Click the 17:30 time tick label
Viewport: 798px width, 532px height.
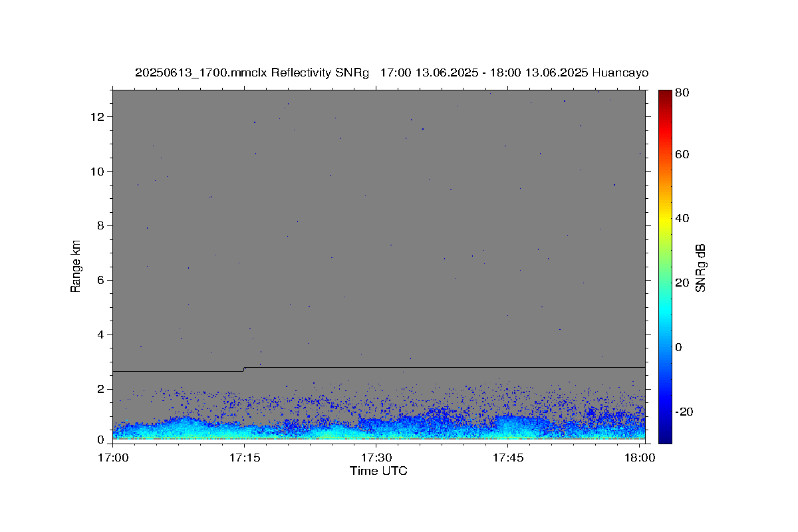click(376, 458)
